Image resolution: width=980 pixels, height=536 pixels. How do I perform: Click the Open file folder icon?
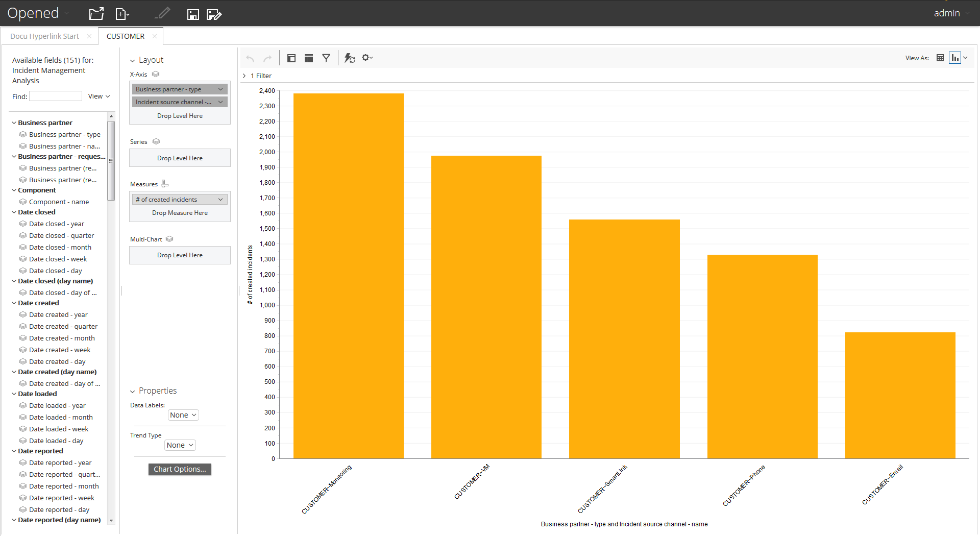click(96, 14)
